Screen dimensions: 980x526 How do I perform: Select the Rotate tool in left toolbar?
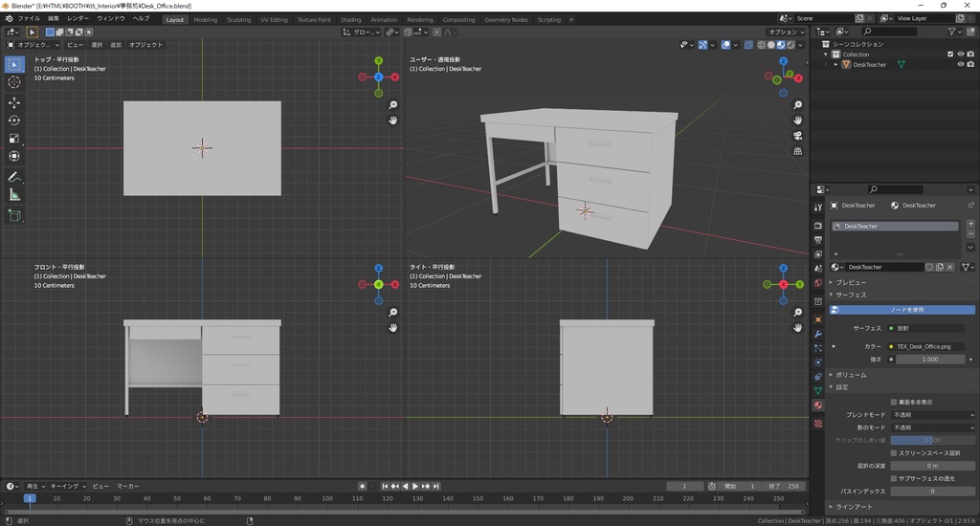pos(14,121)
